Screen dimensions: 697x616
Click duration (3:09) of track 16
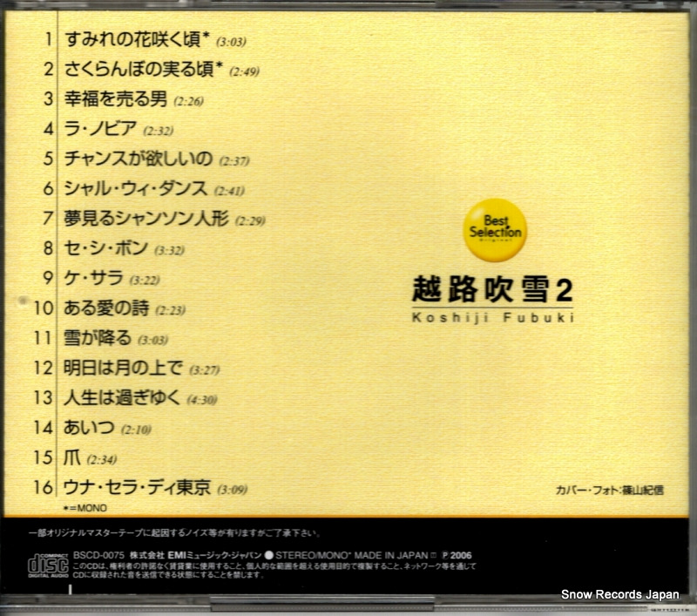(232, 490)
